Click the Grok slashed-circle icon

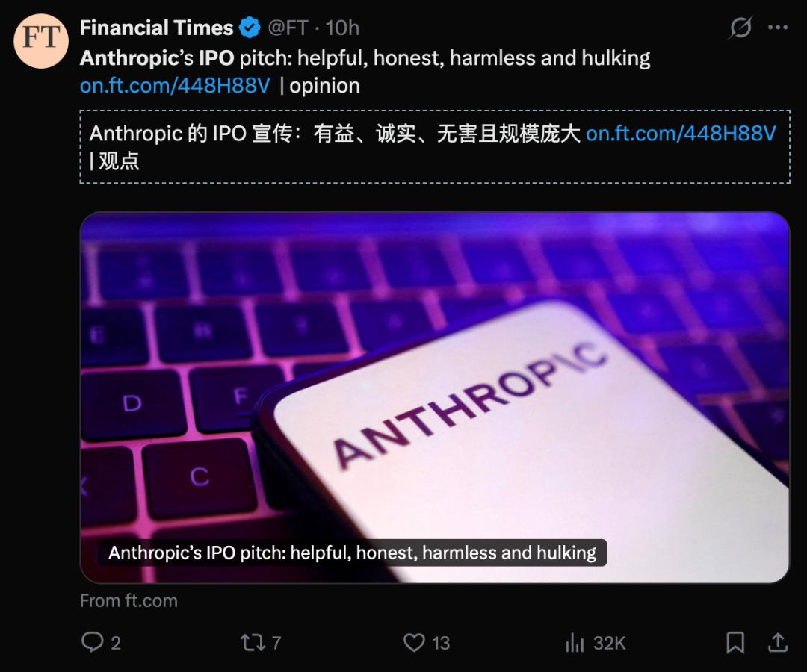click(740, 27)
